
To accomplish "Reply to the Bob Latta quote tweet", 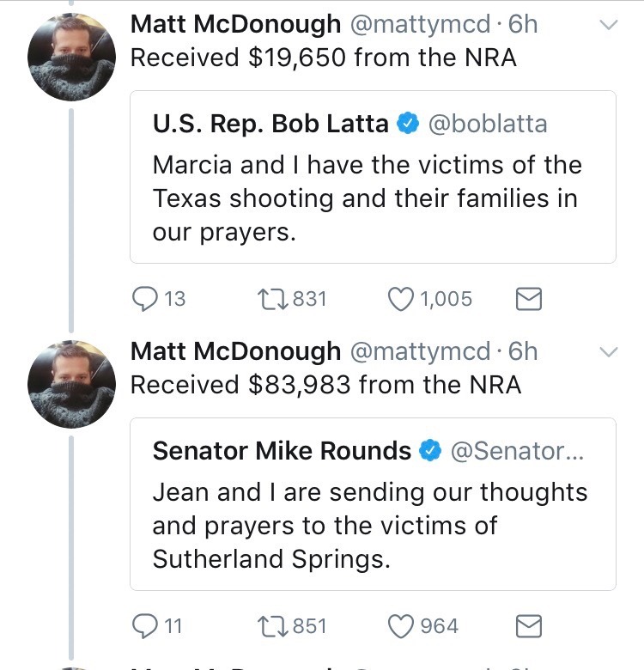I will [147, 299].
